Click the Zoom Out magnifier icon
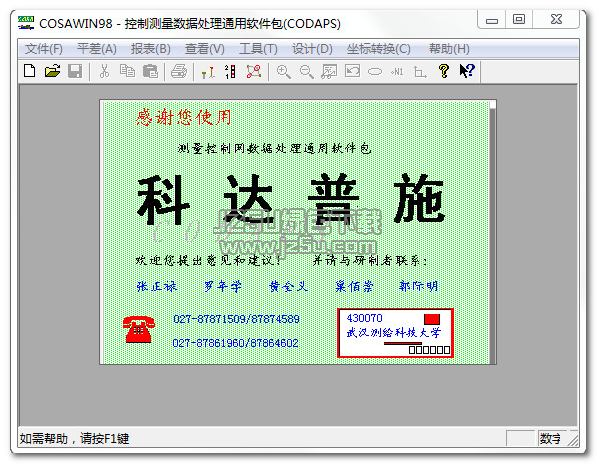The width and height of the screenshot is (597, 464). (x=306, y=71)
